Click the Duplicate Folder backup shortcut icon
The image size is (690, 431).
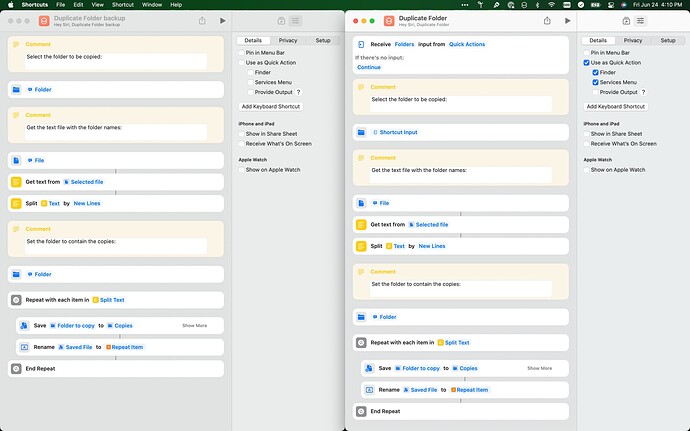click(x=44, y=21)
